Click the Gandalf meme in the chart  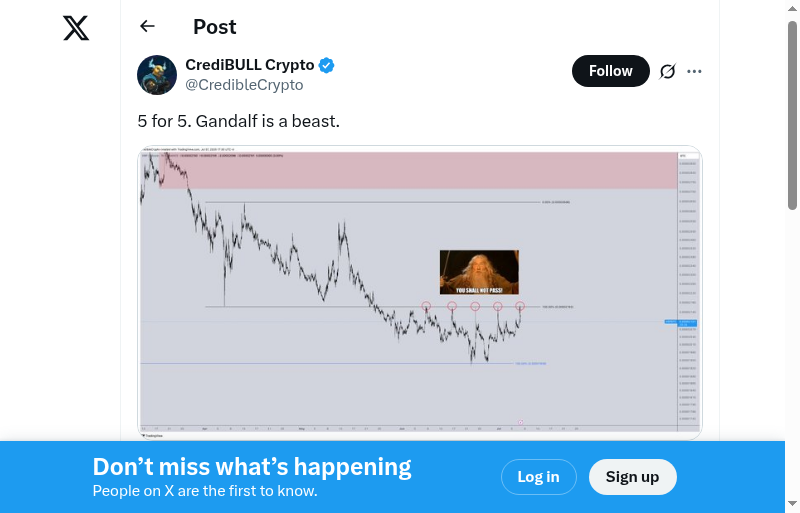click(479, 272)
